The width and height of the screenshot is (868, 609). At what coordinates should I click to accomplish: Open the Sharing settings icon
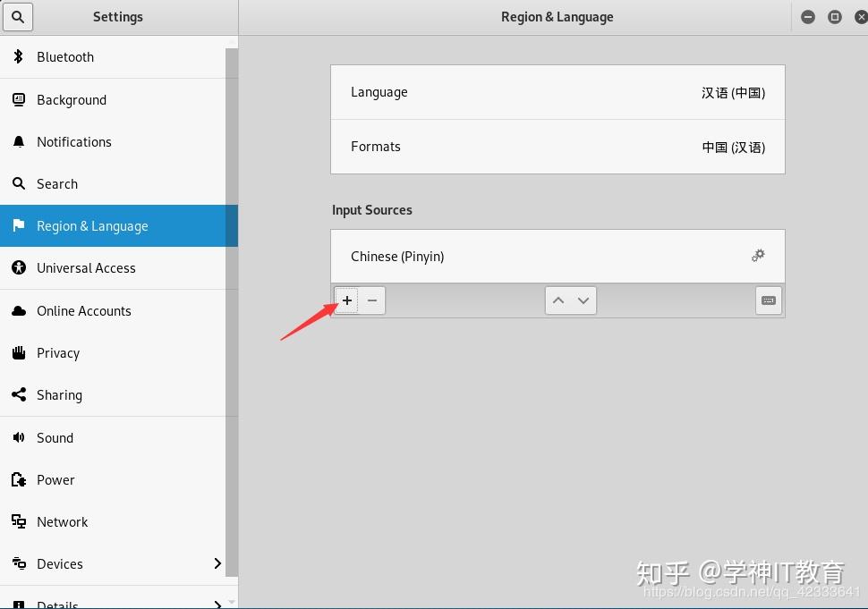click(19, 394)
